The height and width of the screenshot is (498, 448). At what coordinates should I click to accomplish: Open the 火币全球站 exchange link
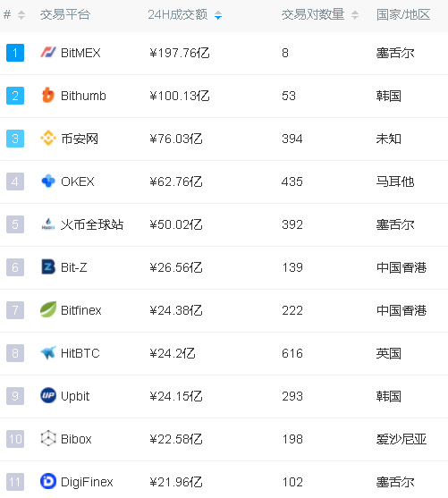92,224
